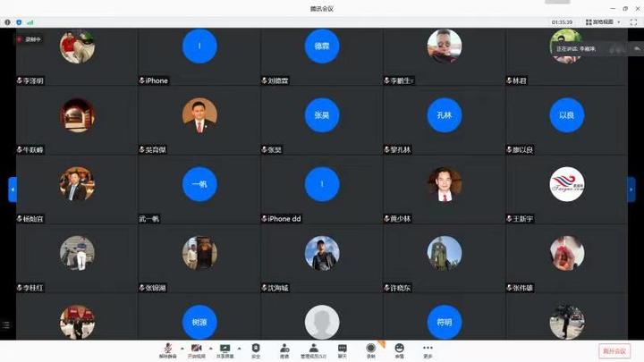This screenshot has height=362, width=644.
Task: Start screen sharing from the toolbar
Action: [x=225, y=349]
